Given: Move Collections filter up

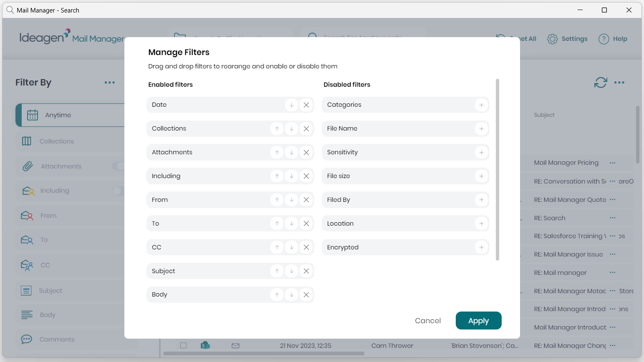Looking at the screenshot, I should [x=277, y=129].
